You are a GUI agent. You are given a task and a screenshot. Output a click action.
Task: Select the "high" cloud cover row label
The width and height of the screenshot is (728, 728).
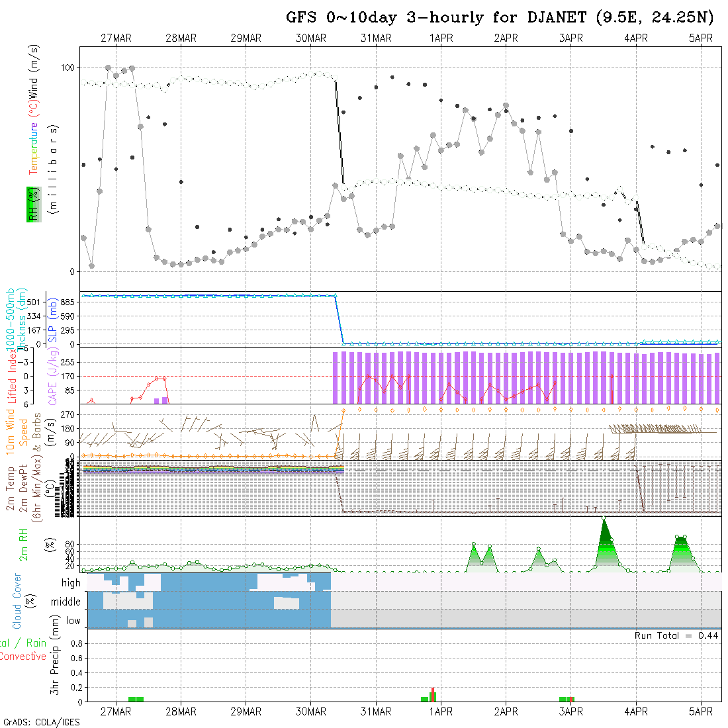click(x=71, y=583)
